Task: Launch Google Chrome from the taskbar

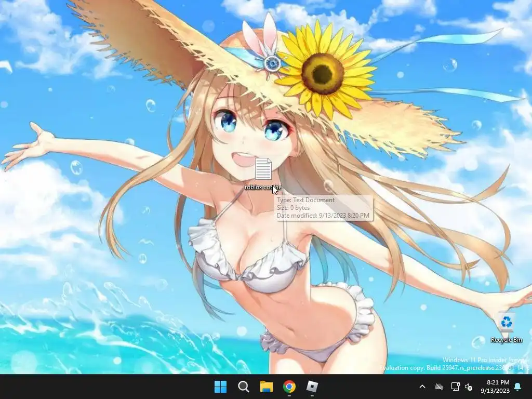Action: coord(289,387)
